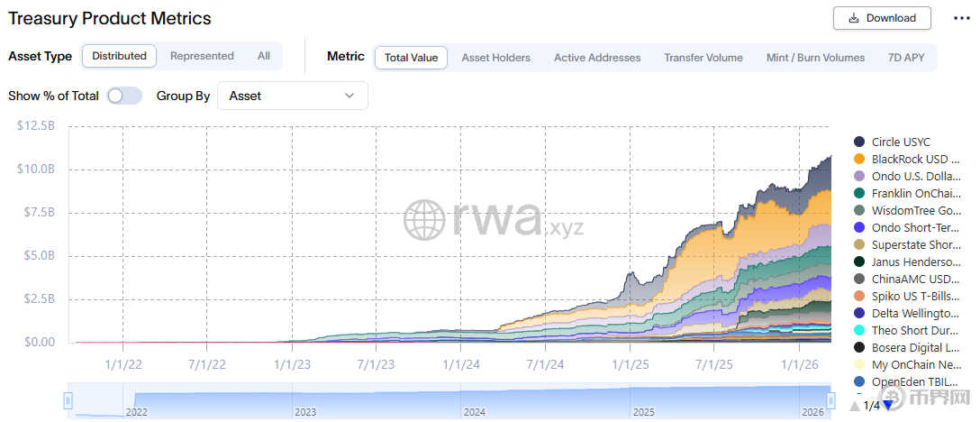This screenshot has height=422, width=980.
Task: Toggle BlackRock USD legend swatch
Action: [x=859, y=159]
